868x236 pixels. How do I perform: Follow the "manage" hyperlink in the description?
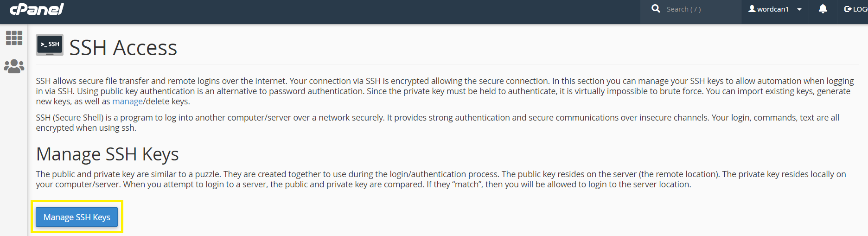128,102
